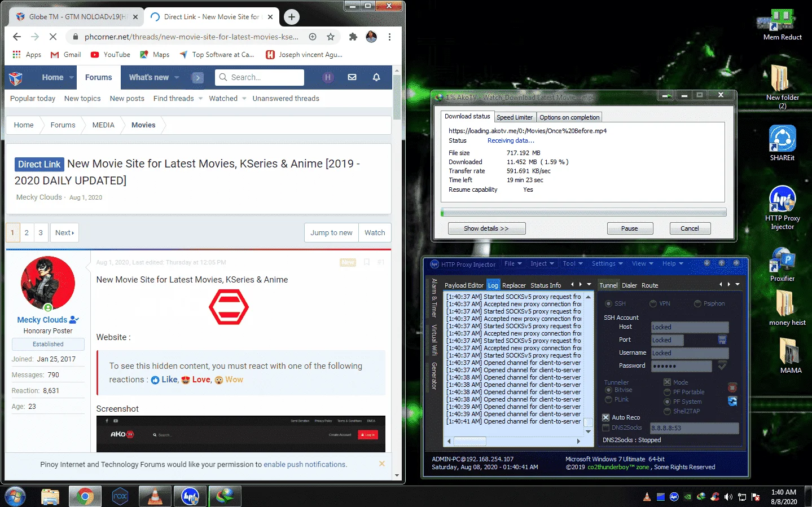This screenshot has width=812, height=507.
Task: Expand the What's new dropdown arrow
Action: click(177, 77)
